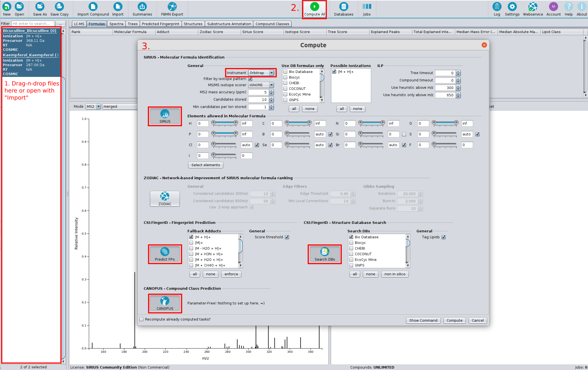Click the Save Copy toolbar icon
This screenshot has height=370, width=588.
tap(59, 7)
